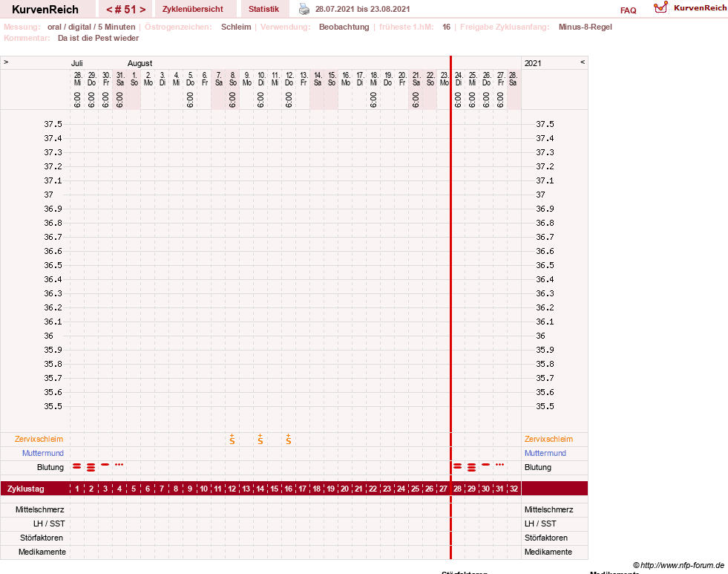
Task: Click cervical mucus S+ symbol on cycle day 12
Action: [x=232, y=439]
